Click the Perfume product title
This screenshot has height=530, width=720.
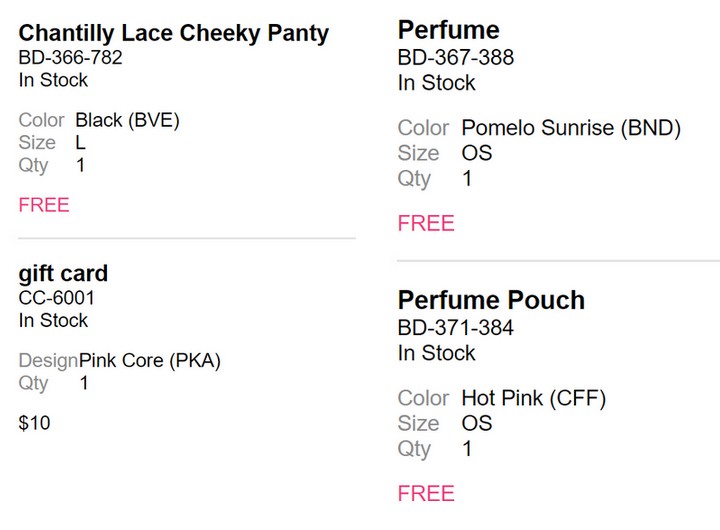(449, 30)
